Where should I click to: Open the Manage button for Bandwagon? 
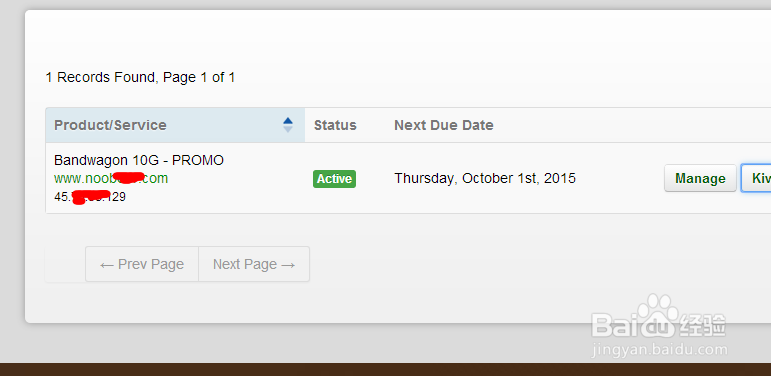tap(700, 178)
